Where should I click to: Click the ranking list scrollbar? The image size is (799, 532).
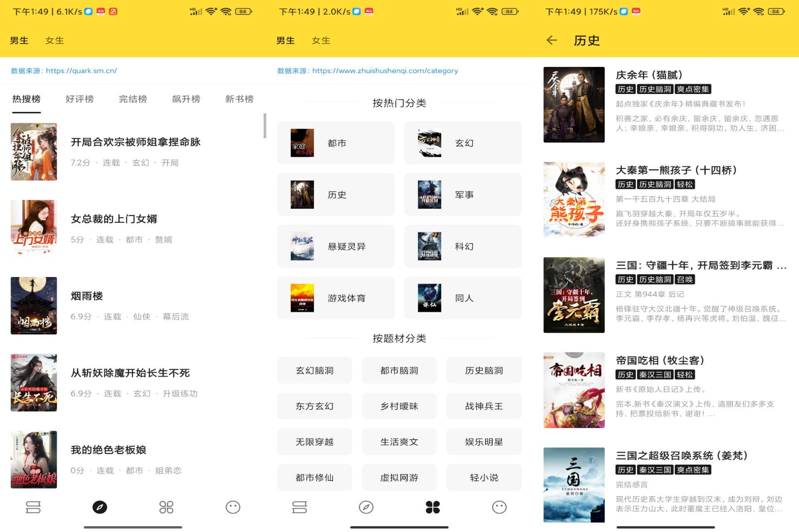pos(265,126)
